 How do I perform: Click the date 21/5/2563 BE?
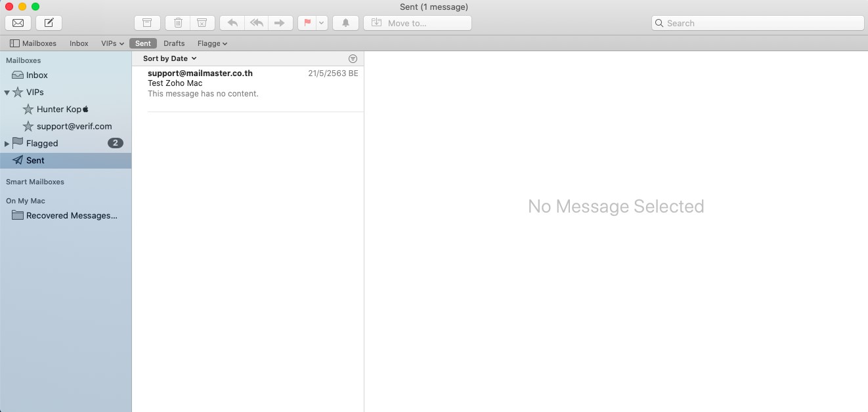point(333,73)
